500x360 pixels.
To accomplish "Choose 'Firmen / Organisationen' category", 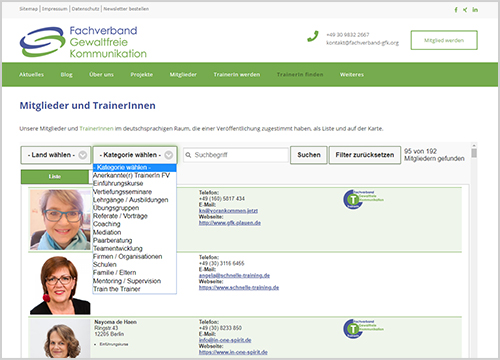I will click(134, 256).
